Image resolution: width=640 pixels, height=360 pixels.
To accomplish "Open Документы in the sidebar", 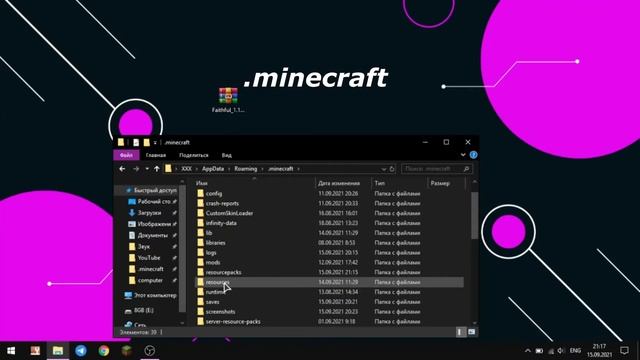I will 152,235.
